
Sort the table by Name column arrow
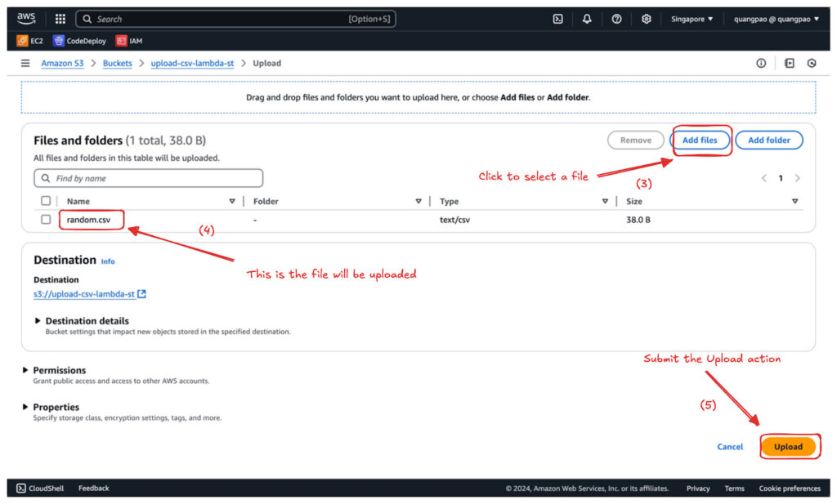tap(231, 201)
